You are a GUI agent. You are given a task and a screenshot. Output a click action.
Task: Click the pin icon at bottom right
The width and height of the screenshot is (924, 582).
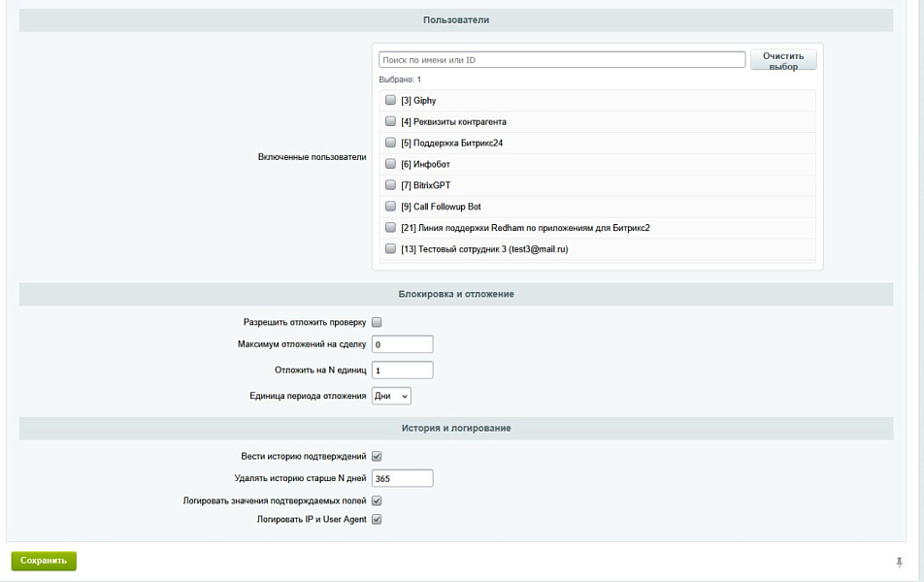(x=899, y=562)
